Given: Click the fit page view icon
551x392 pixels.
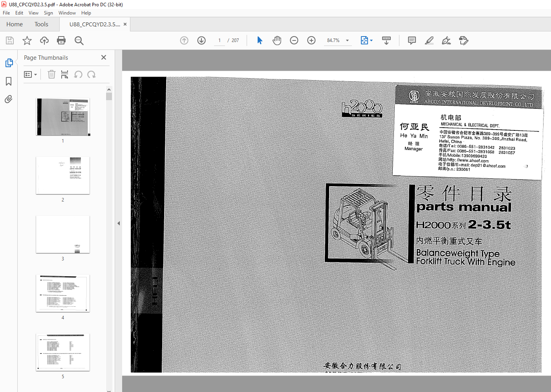Looking at the screenshot, I should (364, 40).
